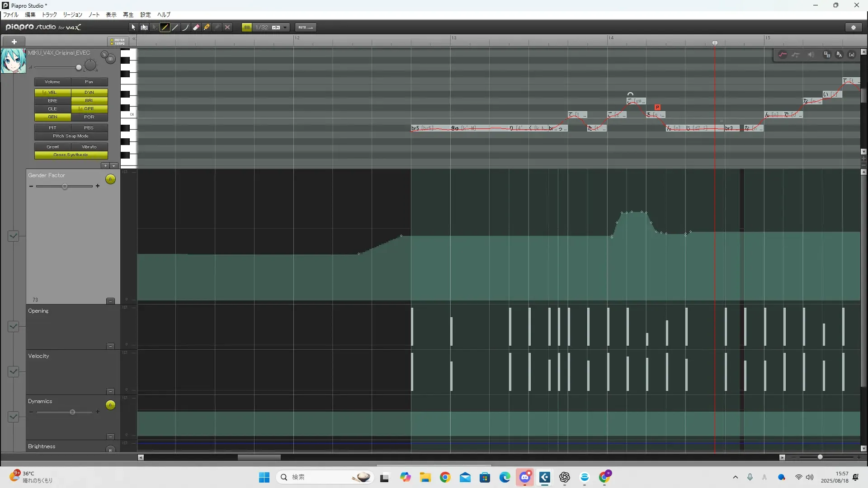This screenshot has height=488, width=868.
Task: Toggle the track Mute (m) button
Action: point(110,59)
